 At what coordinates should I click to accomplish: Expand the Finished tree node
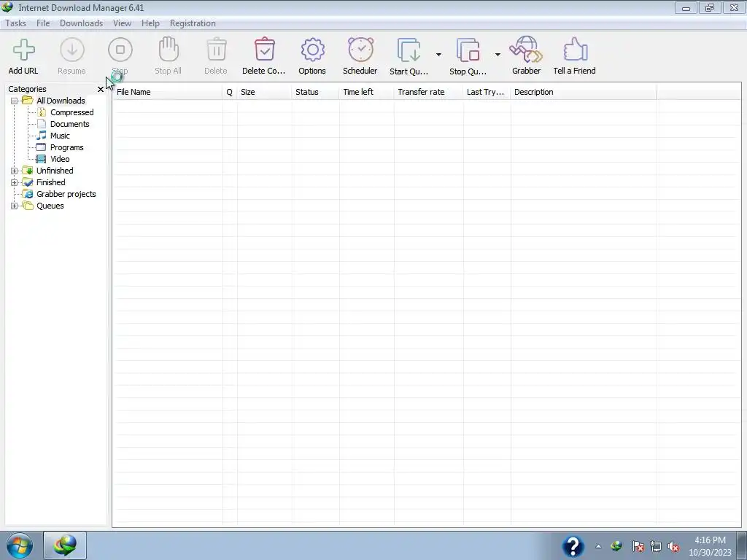[x=15, y=182]
